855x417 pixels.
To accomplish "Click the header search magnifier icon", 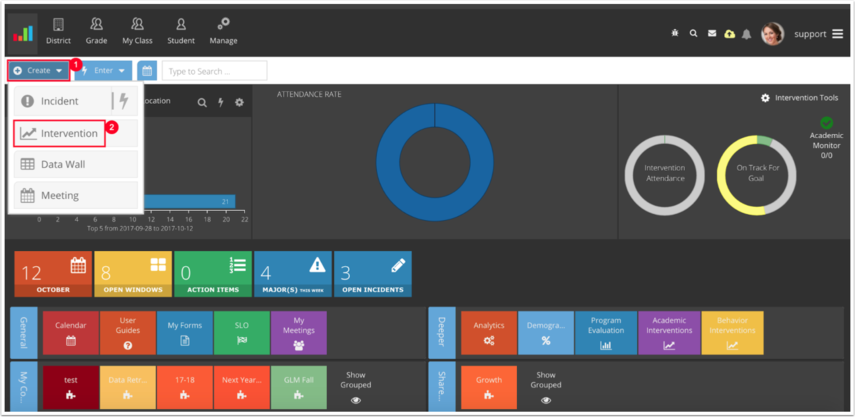I will (693, 33).
